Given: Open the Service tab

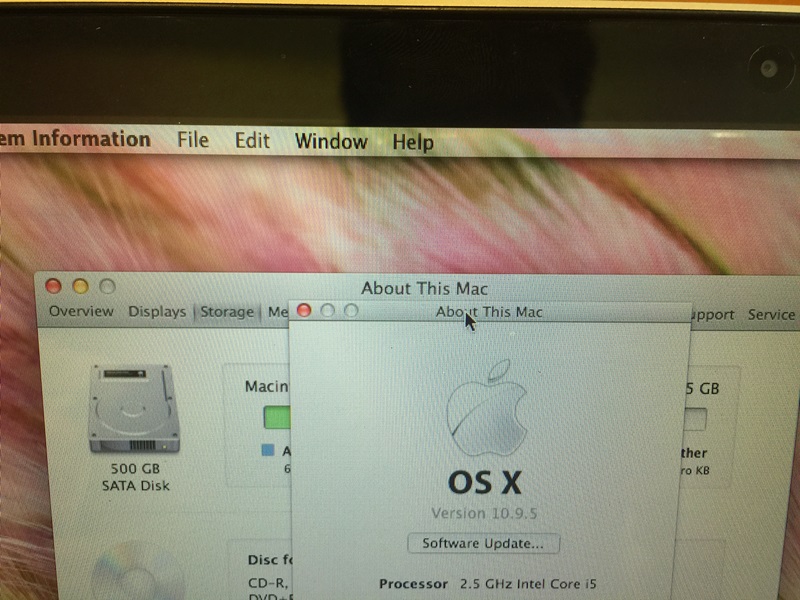Looking at the screenshot, I should tap(771, 315).
